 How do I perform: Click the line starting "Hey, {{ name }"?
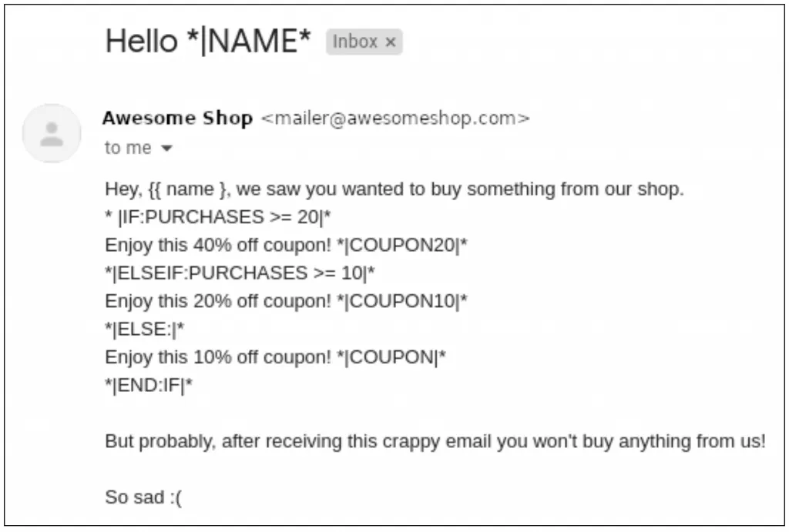point(394,189)
